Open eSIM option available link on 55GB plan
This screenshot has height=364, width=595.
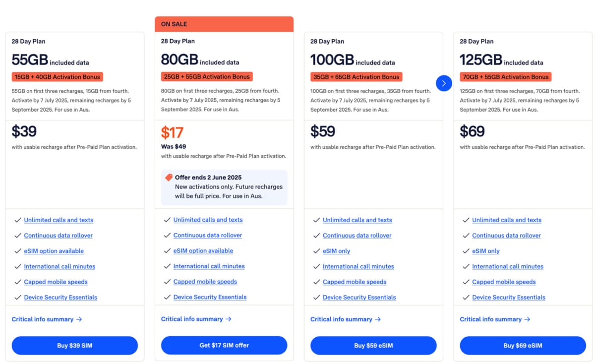click(x=54, y=251)
